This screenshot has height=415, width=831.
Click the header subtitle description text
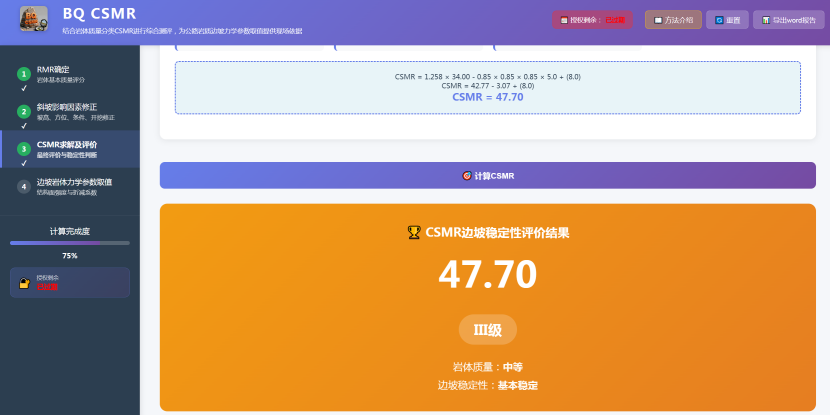point(182,31)
